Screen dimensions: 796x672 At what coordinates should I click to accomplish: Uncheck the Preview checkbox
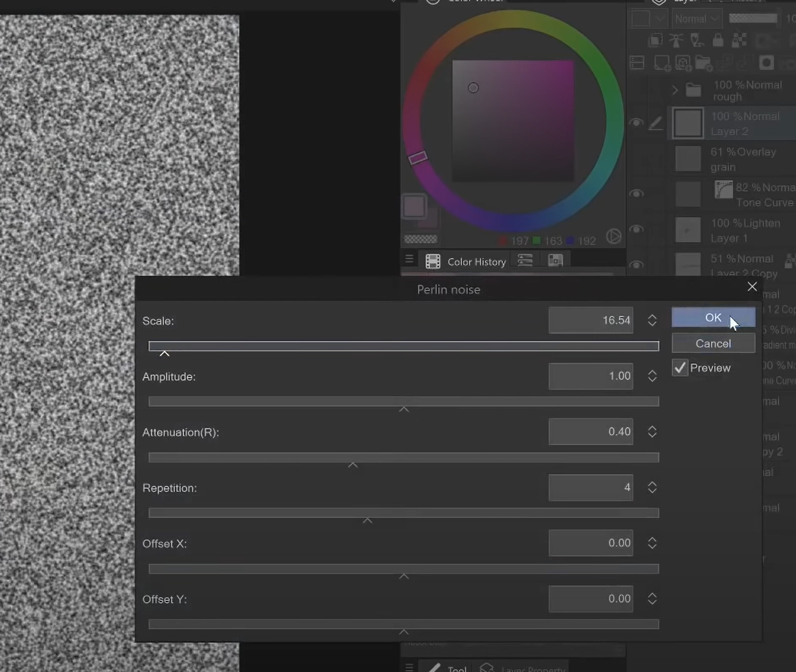click(680, 368)
